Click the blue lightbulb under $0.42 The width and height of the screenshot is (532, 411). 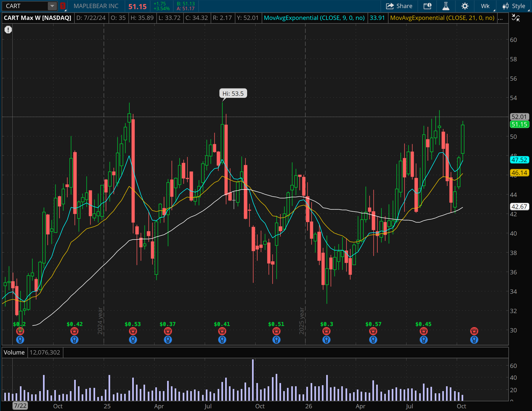coord(74,340)
